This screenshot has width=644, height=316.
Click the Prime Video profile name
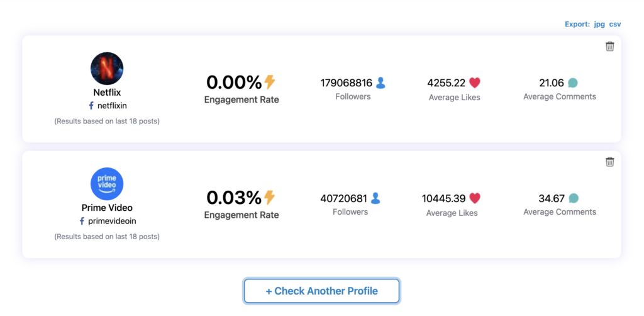pyautogui.click(x=107, y=208)
